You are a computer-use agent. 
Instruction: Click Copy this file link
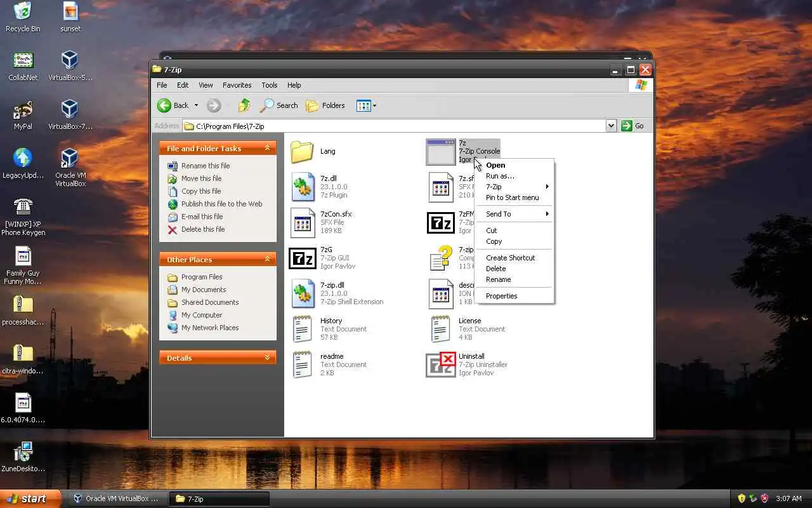(201, 191)
